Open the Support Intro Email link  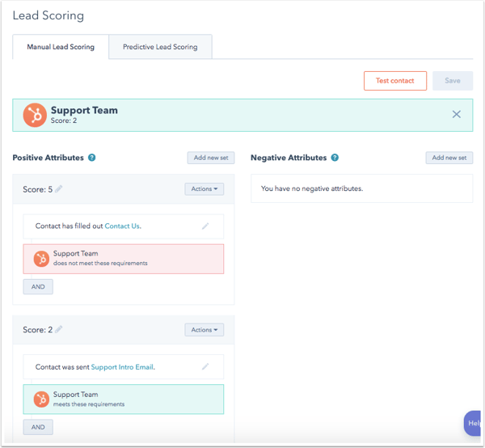click(x=122, y=367)
